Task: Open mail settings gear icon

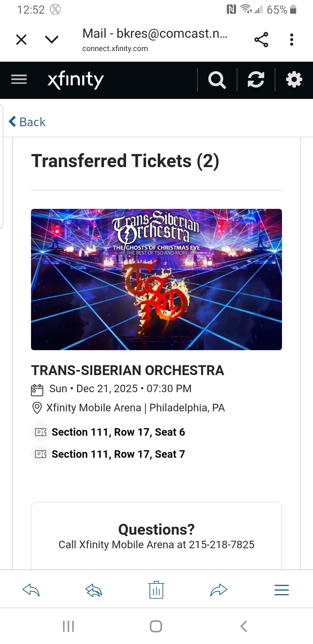Action: (x=294, y=80)
